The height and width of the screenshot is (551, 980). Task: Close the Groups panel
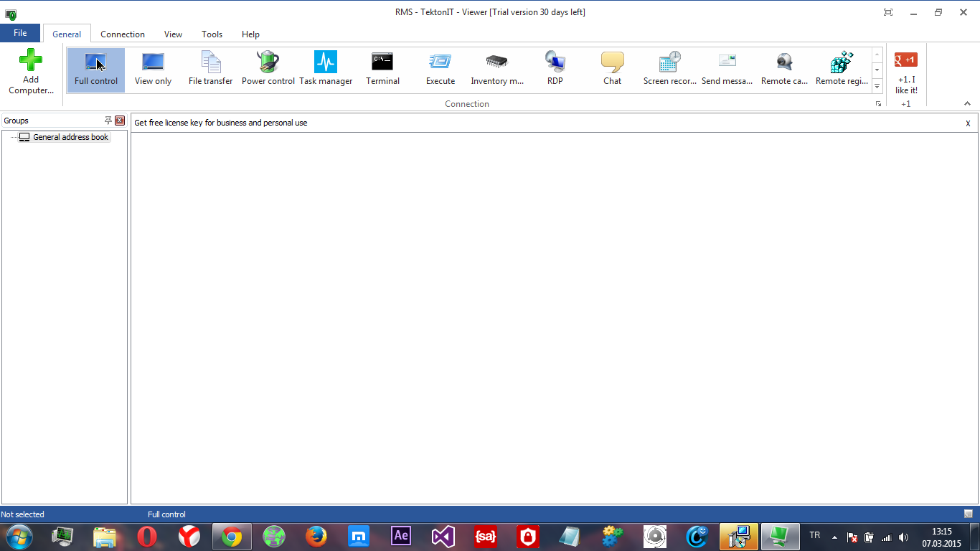pyautogui.click(x=120, y=121)
